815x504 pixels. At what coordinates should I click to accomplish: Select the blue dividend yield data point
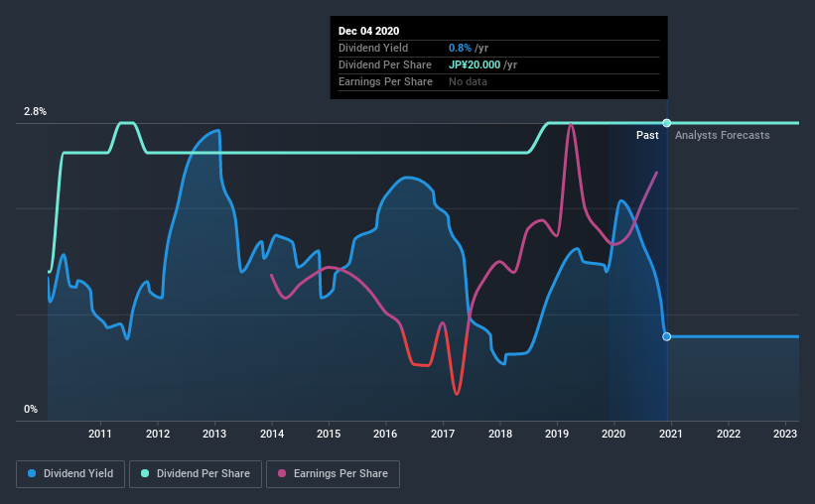pyautogui.click(x=667, y=336)
